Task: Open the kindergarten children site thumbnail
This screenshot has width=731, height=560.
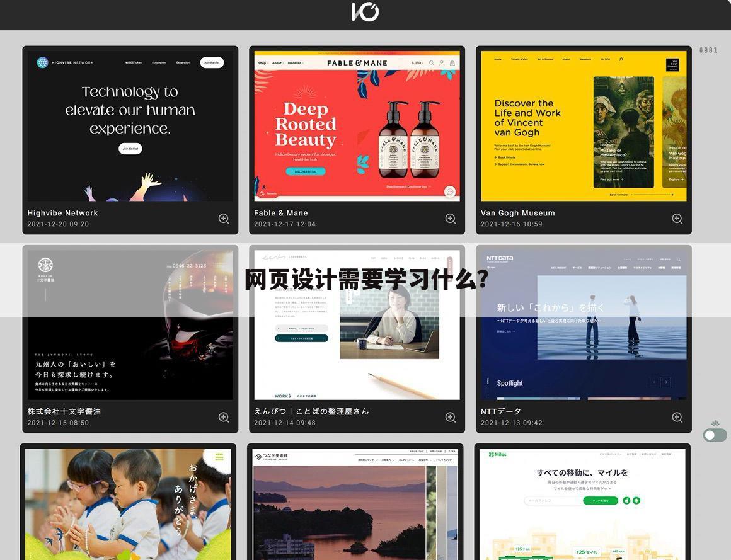Action: 128,504
